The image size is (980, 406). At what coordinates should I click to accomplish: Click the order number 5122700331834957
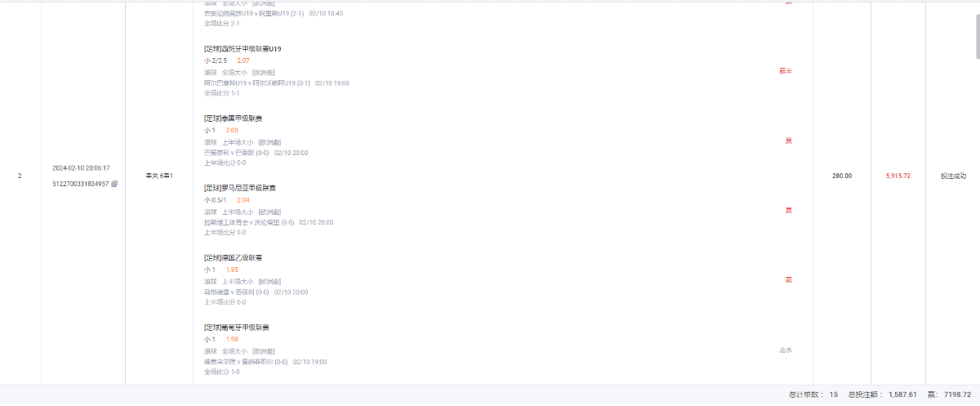coord(81,184)
